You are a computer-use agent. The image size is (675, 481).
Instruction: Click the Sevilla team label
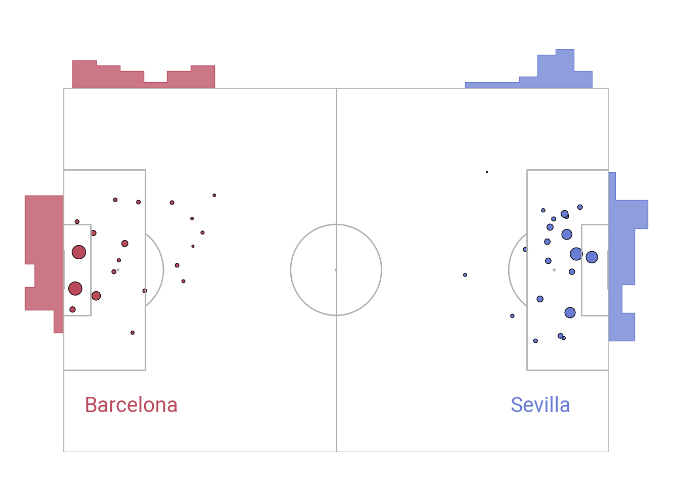(540, 405)
